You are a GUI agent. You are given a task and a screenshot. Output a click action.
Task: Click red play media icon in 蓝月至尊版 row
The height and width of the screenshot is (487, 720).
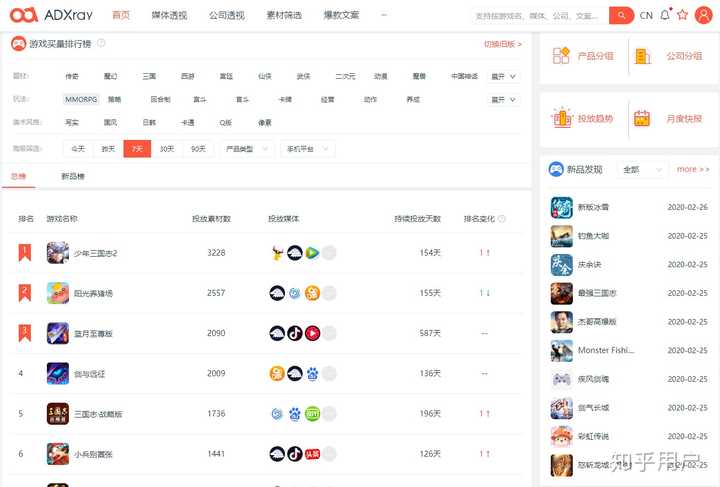312,333
